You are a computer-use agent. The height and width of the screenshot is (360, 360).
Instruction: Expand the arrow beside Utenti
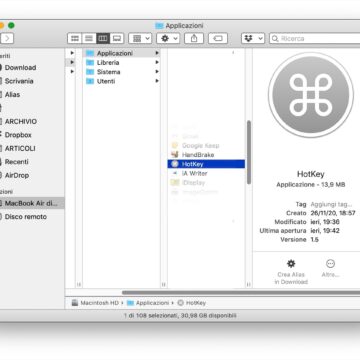[x=157, y=81]
